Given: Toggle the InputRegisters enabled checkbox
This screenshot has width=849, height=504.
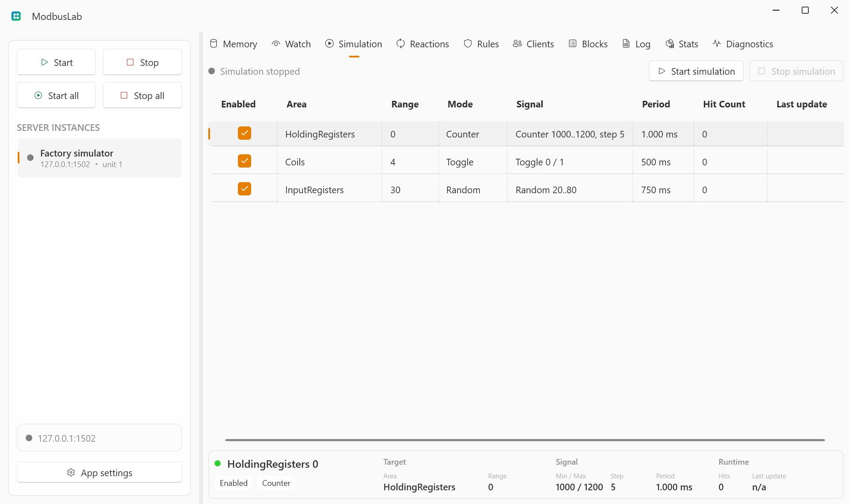Looking at the screenshot, I should [245, 189].
